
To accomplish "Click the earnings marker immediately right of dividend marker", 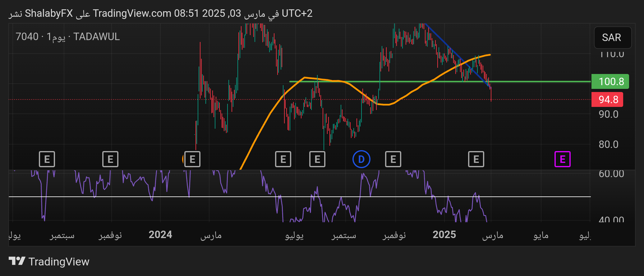I will click(x=393, y=159).
